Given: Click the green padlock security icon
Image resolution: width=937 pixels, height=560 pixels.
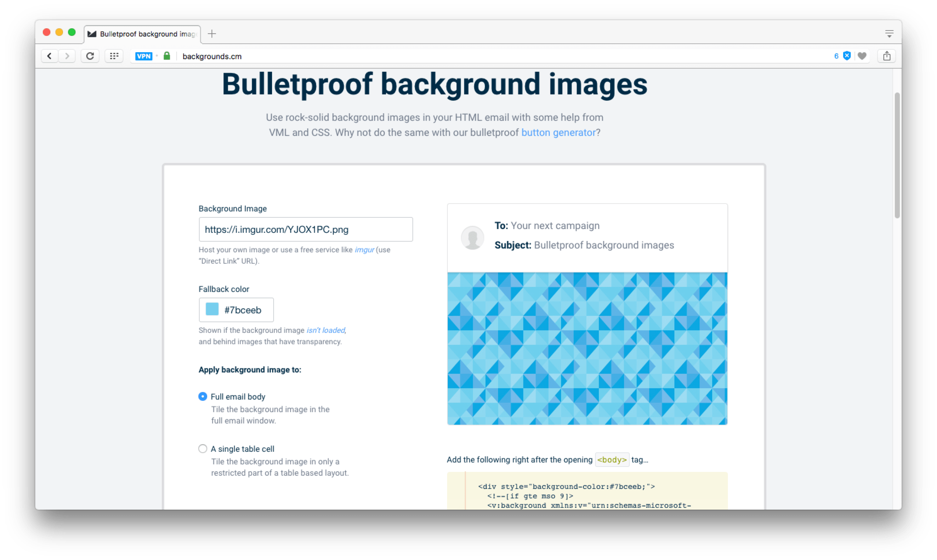Looking at the screenshot, I should 167,56.
